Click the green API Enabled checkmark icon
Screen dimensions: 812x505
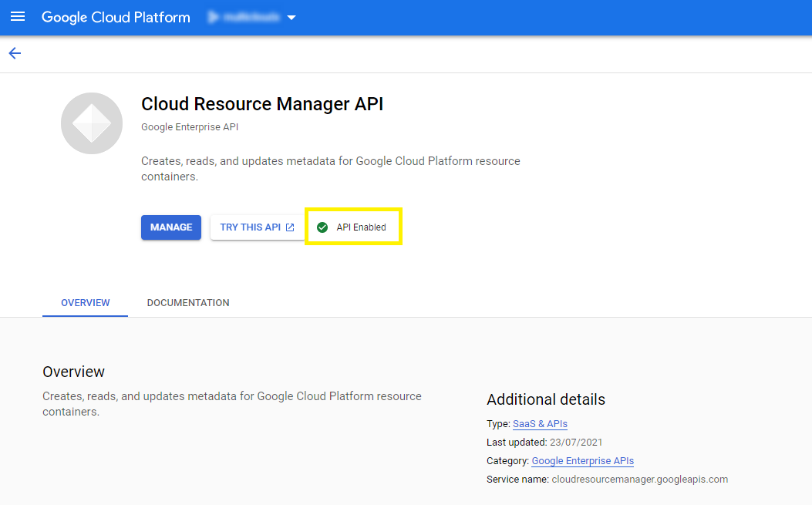point(322,227)
